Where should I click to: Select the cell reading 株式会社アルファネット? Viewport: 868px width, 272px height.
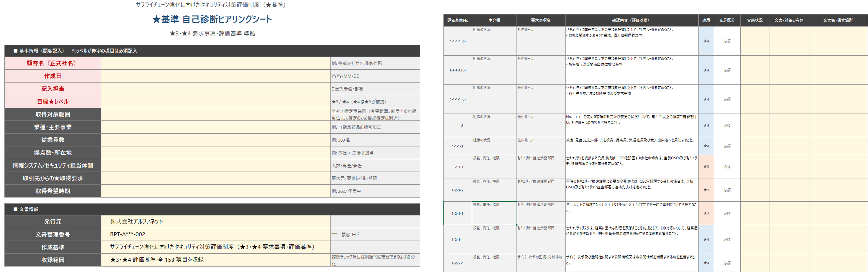click(216, 221)
